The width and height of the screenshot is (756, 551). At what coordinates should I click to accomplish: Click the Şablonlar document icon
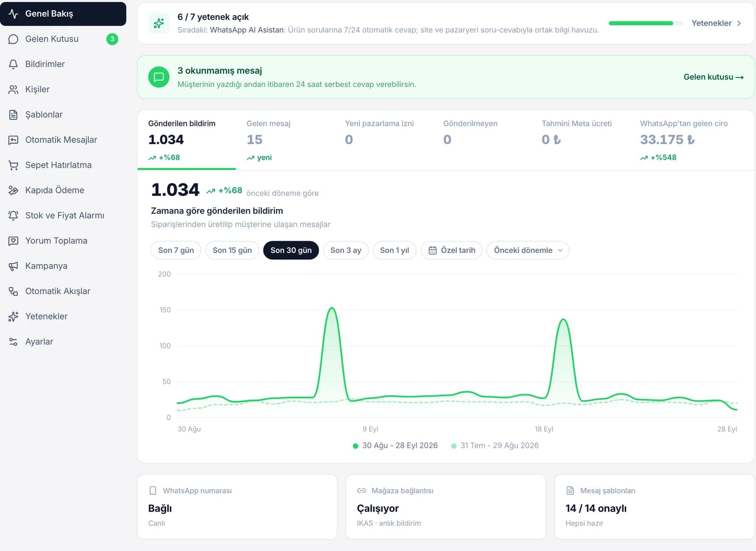point(13,115)
